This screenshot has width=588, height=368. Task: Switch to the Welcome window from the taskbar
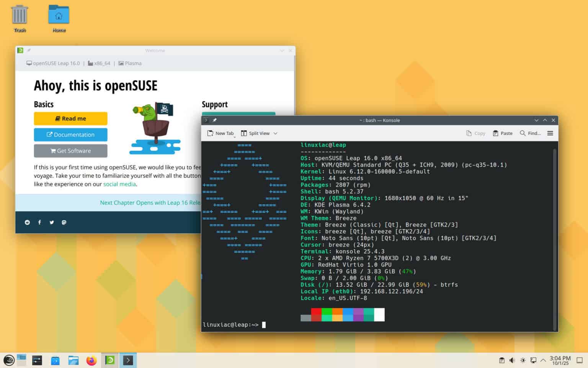pyautogui.click(x=110, y=360)
